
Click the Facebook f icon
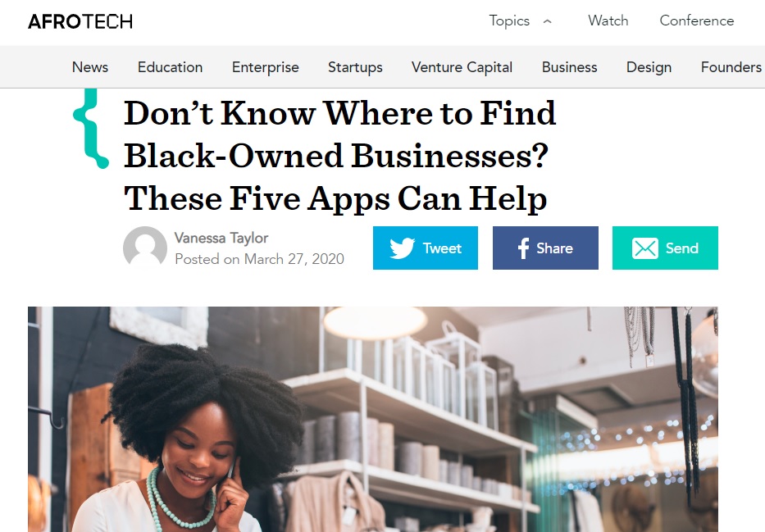523,248
